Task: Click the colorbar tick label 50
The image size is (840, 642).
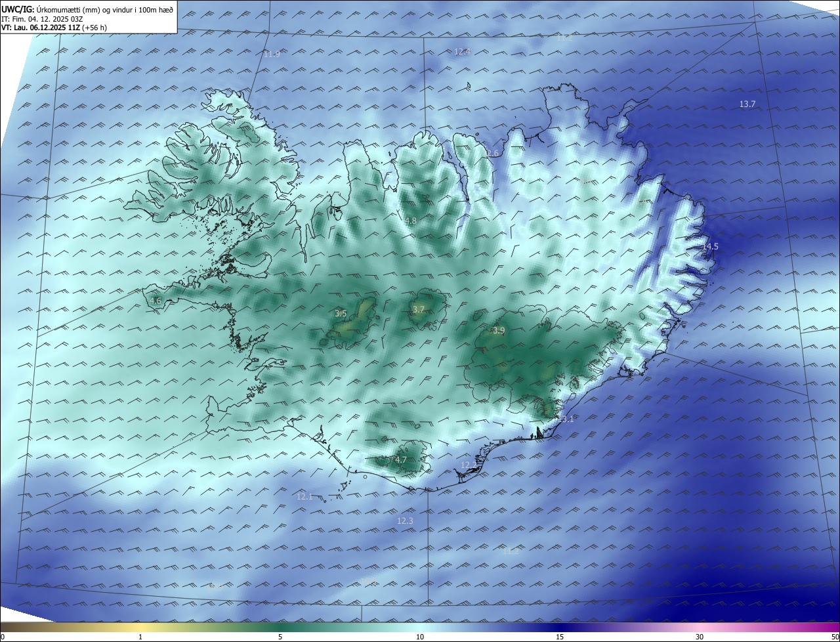Action: (835, 637)
